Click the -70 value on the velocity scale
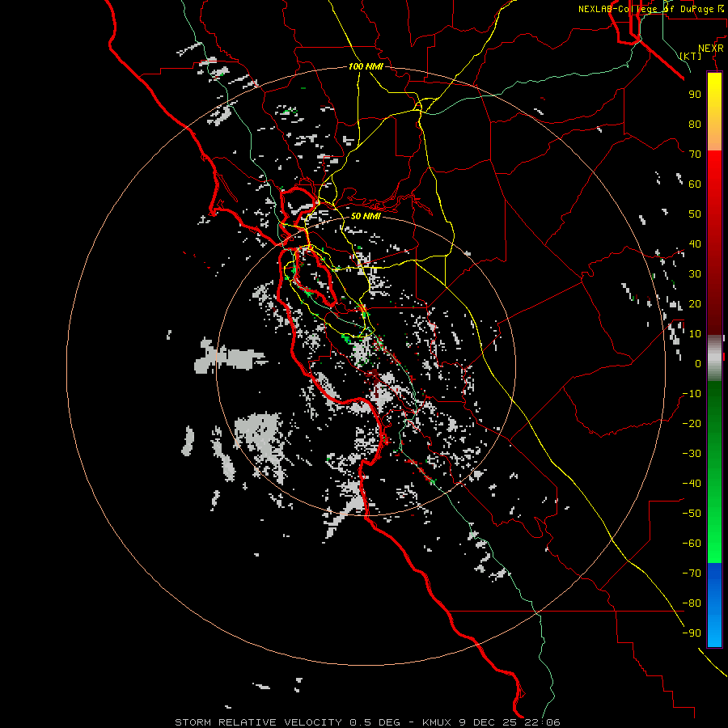Viewport: 728px width, 728px height. (692, 574)
